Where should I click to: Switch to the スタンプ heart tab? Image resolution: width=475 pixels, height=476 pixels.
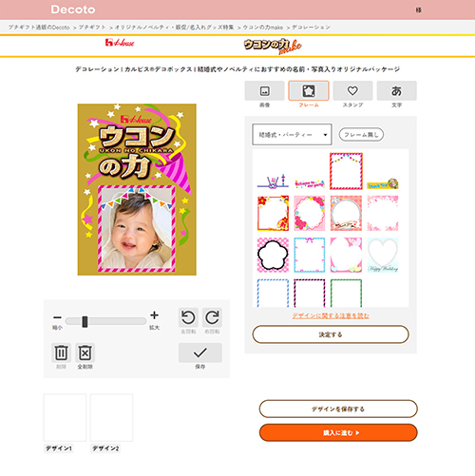(x=352, y=91)
